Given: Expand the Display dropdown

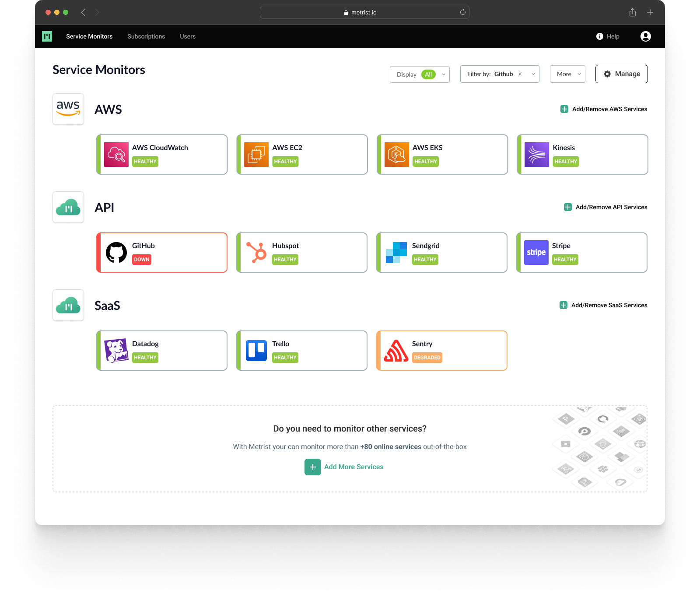Looking at the screenshot, I should (444, 74).
